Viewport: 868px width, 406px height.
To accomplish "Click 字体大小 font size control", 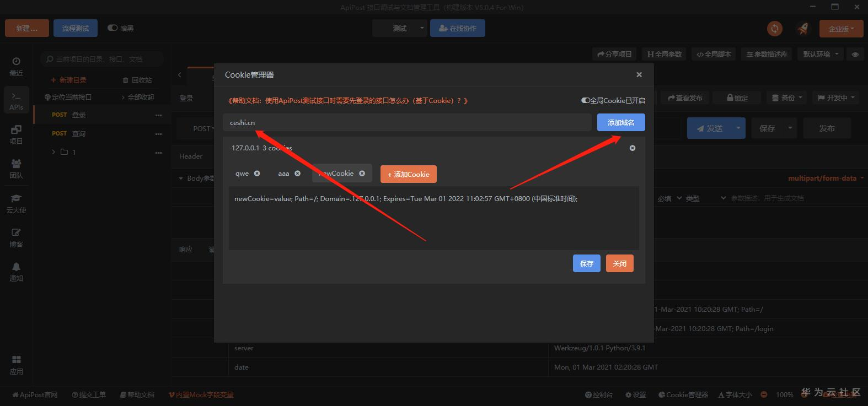I will 735,395.
